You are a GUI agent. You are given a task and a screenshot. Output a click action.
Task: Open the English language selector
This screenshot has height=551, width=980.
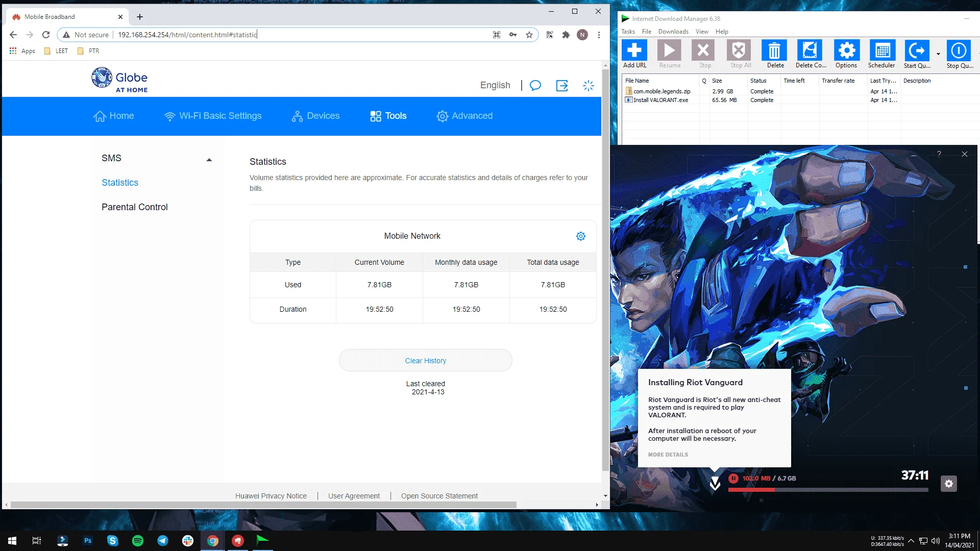click(495, 85)
